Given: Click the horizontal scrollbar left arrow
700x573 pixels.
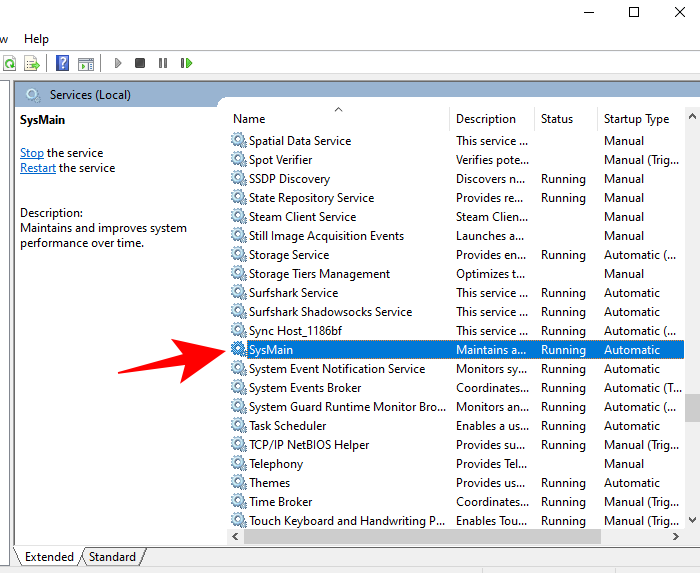Looking at the screenshot, I should click(x=235, y=536).
